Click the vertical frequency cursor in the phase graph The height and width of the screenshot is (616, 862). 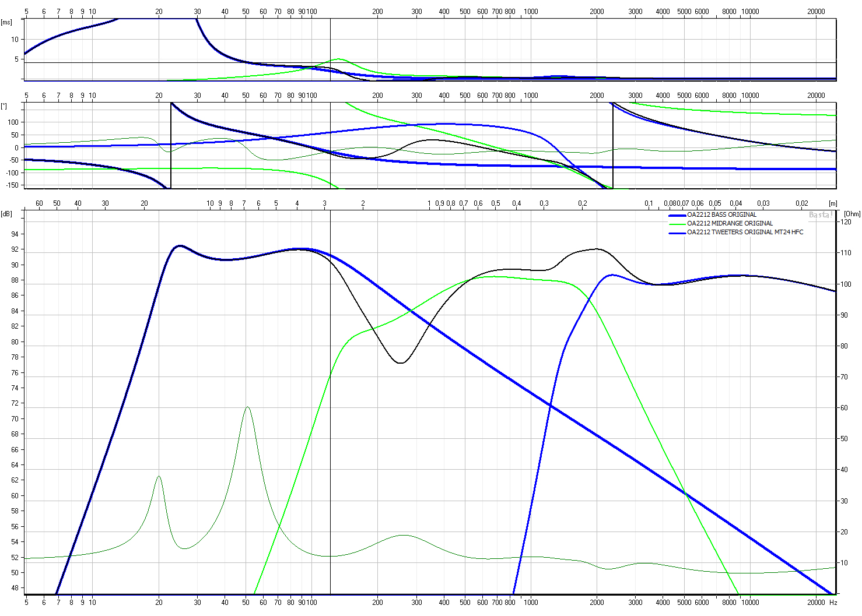pos(330,146)
